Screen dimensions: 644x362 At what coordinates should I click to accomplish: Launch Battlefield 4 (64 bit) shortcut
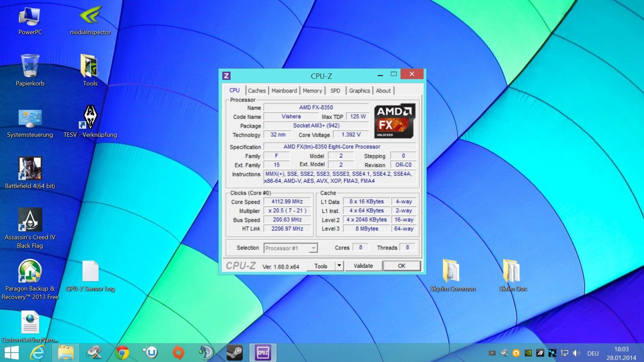coord(30,173)
